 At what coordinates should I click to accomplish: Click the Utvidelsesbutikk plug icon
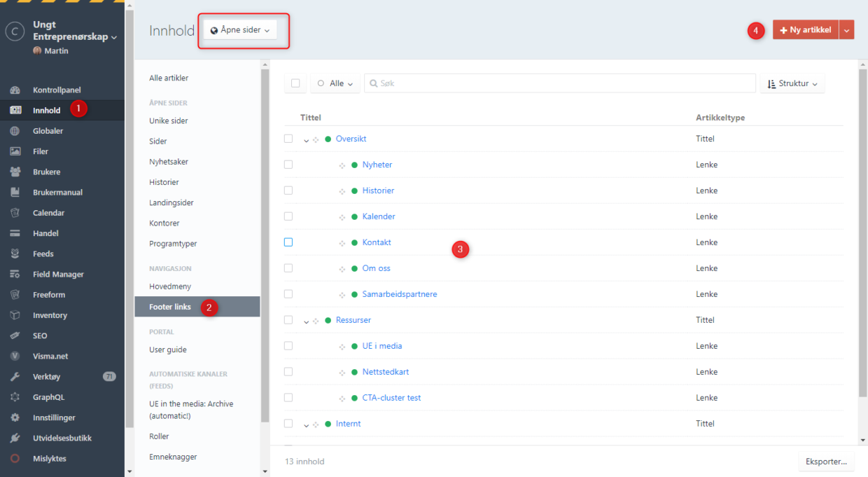[x=15, y=438]
